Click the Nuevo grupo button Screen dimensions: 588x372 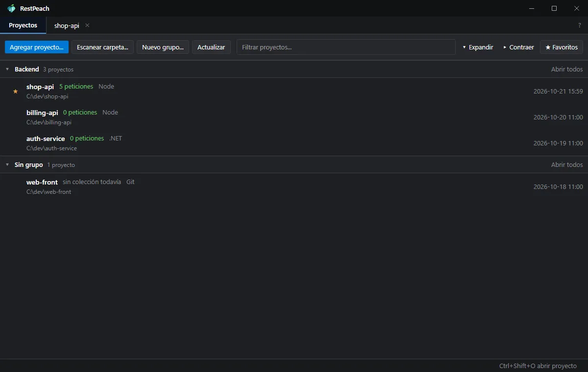pyautogui.click(x=163, y=47)
